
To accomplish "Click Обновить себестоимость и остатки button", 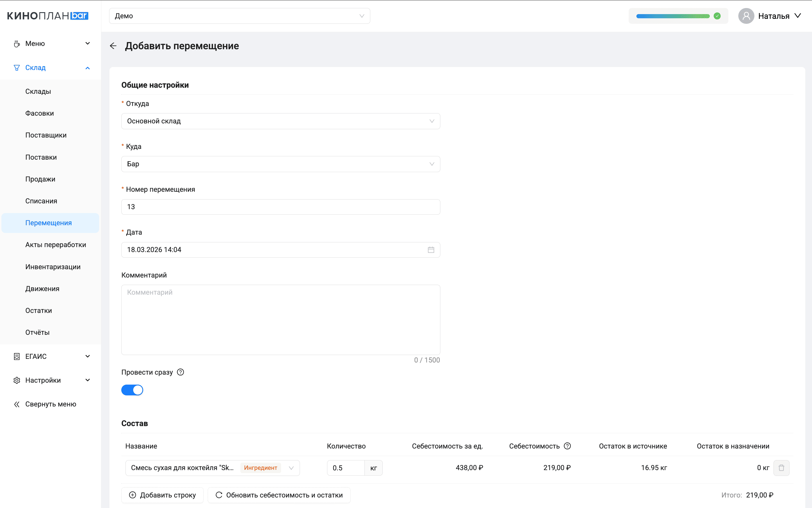I will pyautogui.click(x=279, y=495).
